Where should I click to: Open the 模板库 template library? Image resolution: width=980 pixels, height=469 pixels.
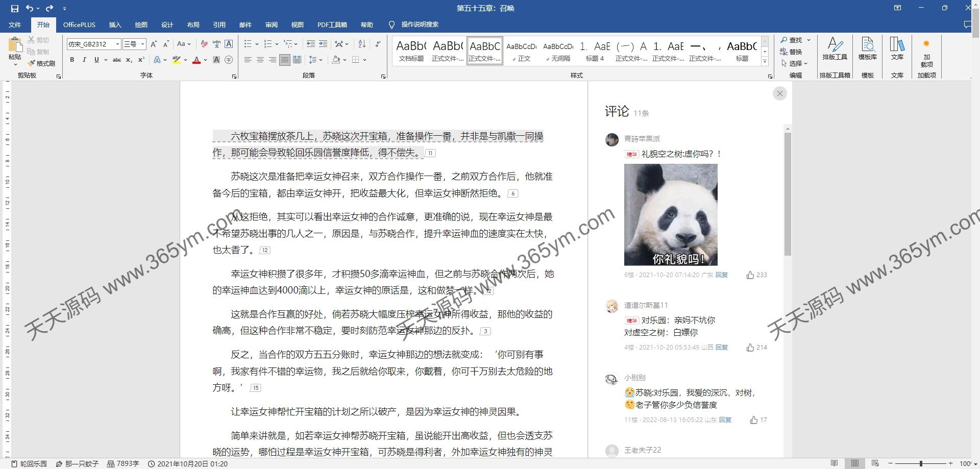(x=868, y=49)
